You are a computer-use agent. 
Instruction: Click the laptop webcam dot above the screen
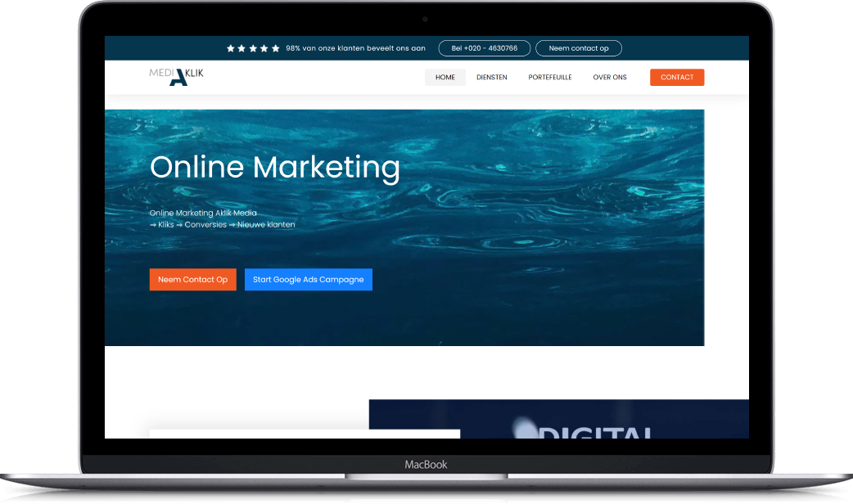pyautogui.click(x=426, y=18)
